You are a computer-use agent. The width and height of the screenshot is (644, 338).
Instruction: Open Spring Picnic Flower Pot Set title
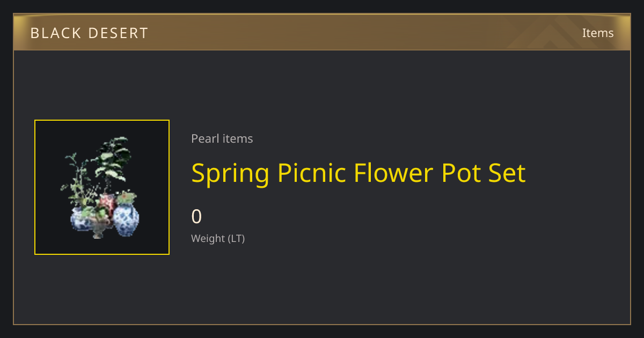coord(358,174)
